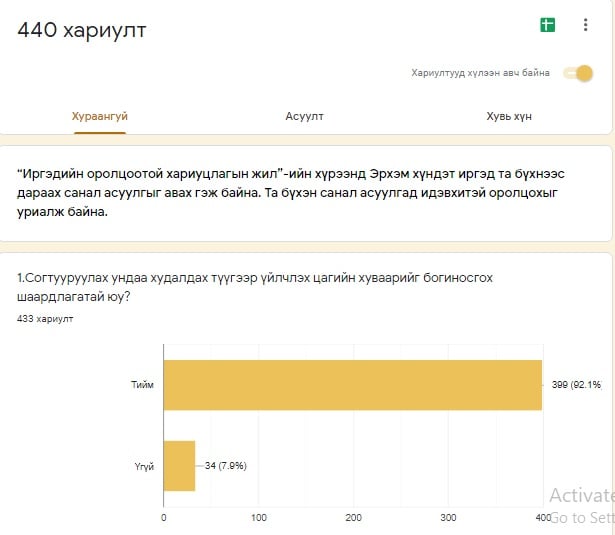Click the '433 хариулт' response count
The height and width of the screenshot is (535, 615).
pos(45,319)
